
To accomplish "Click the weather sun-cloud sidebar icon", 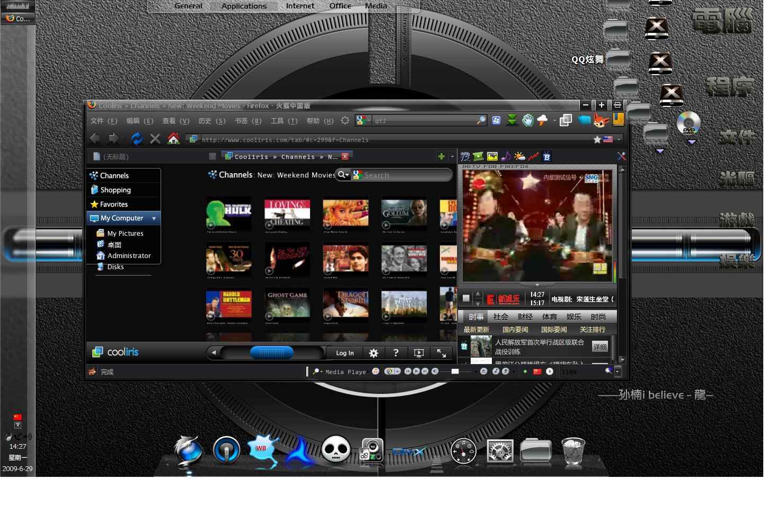I will pos(519,156).
